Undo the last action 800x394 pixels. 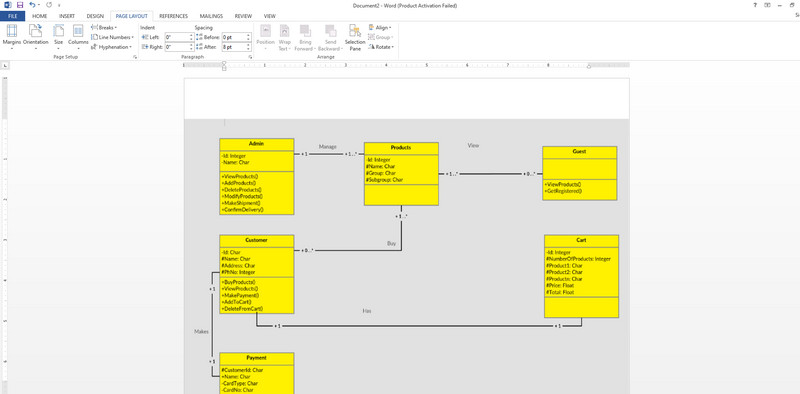coord(32,5)
